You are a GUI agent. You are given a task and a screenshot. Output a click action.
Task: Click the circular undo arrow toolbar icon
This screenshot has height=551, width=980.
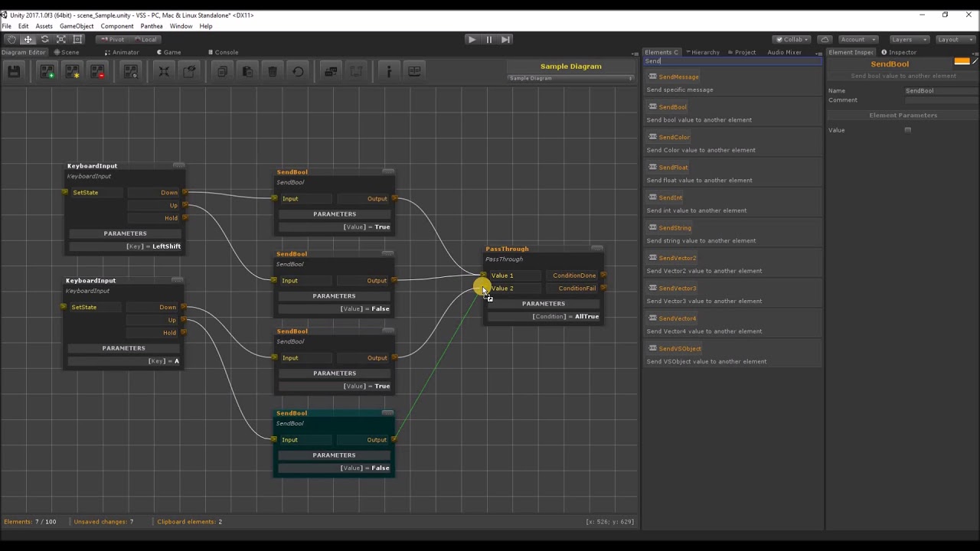(298, 71)
